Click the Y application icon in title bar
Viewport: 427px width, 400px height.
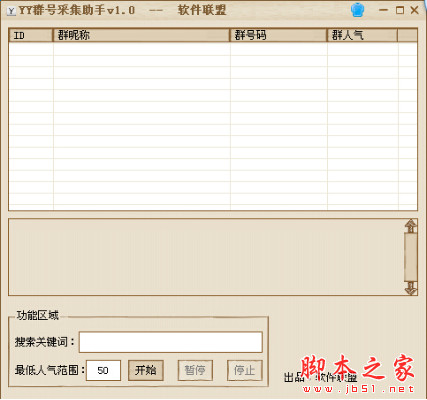(11, 11)
